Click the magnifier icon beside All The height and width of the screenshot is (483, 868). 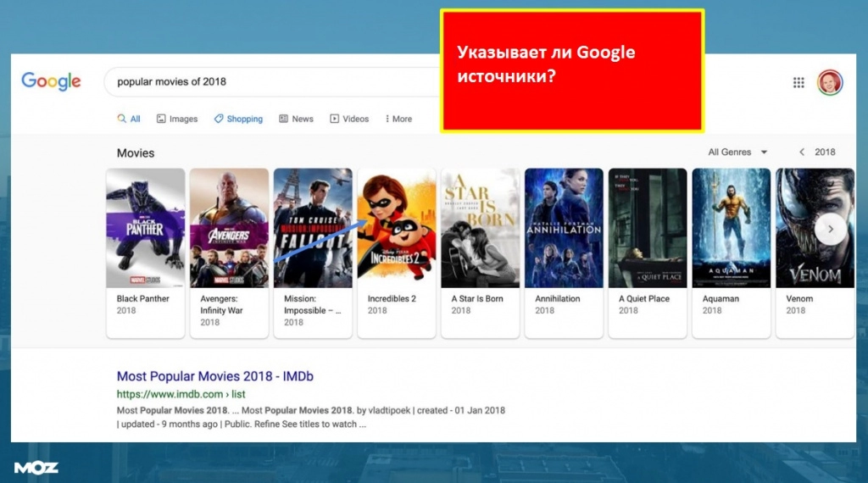coord(122,119)
